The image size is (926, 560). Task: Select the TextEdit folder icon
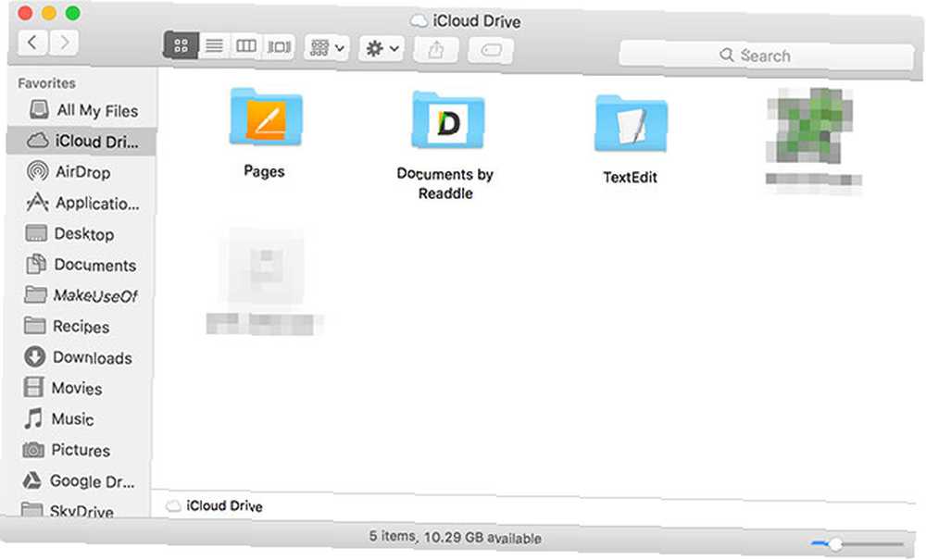(x=632, y=124)
